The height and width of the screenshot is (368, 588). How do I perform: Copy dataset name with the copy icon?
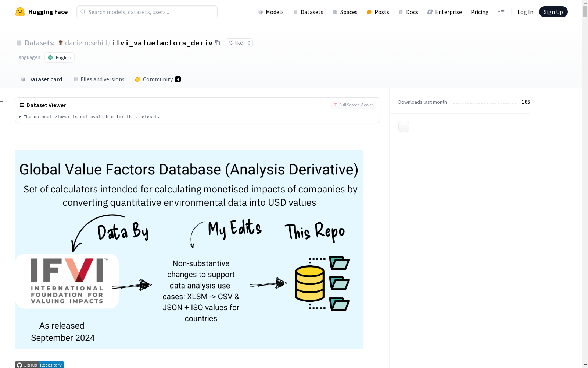[218, 43]
